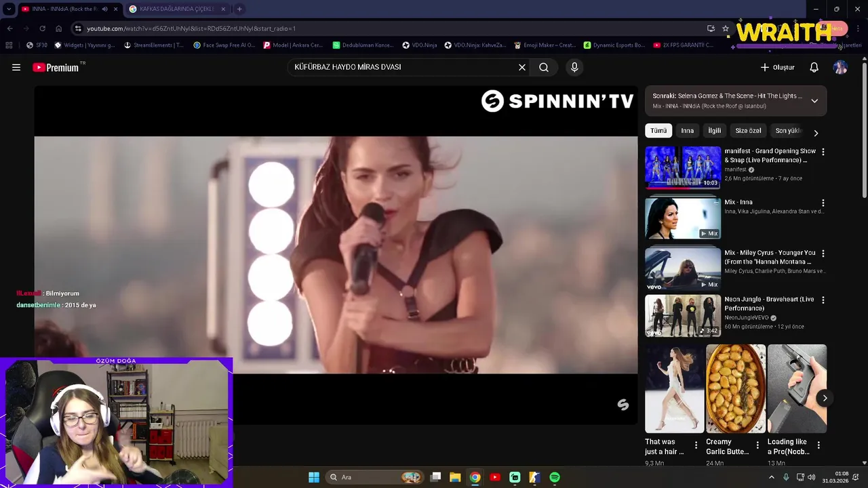Switch to the KAFKAS DAĞLARINDA browser tab

coord(176,9)
